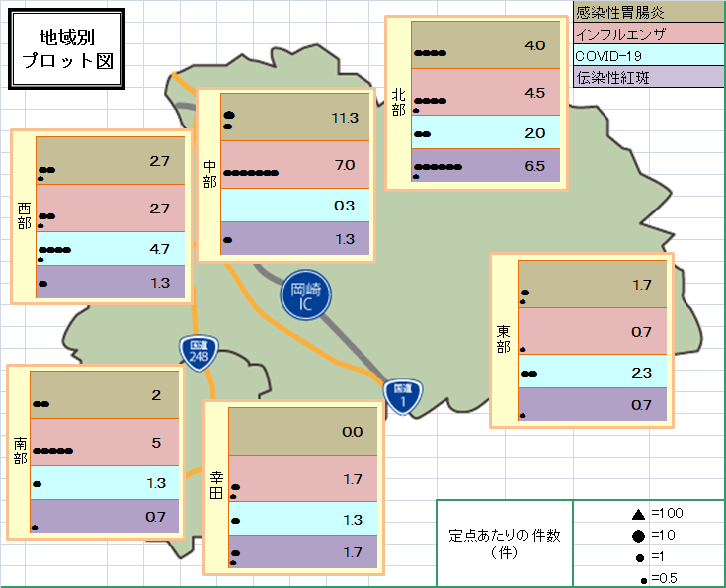Click the 北部 purple row showing 6.5

485,166
